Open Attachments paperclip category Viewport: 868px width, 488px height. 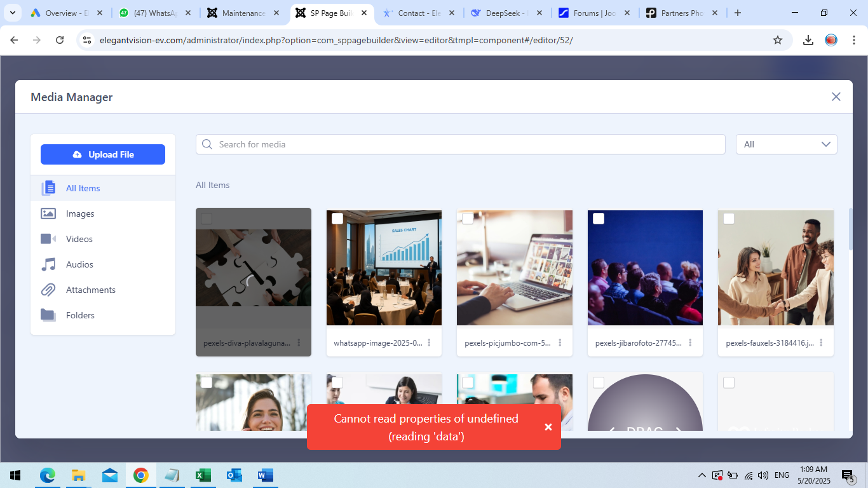click(90, 290)
